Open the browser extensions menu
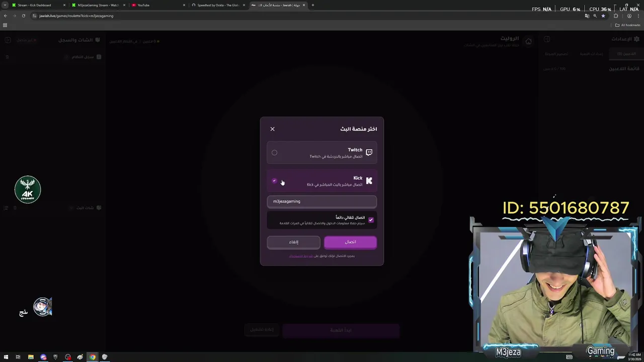Screen dimensions: 644x362 click(616, 16)
